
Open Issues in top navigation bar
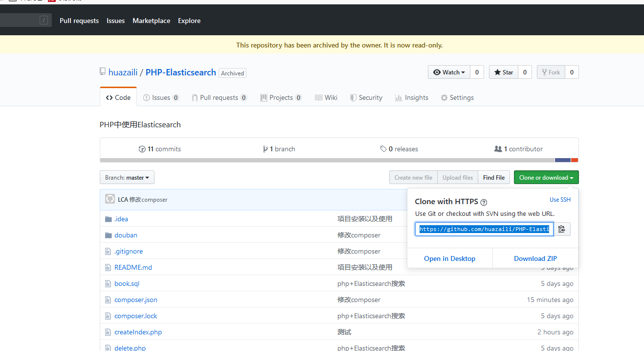(115, 21)
